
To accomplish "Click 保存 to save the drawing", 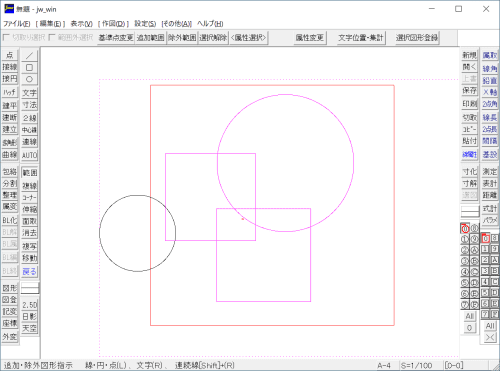I will point(469,90).
